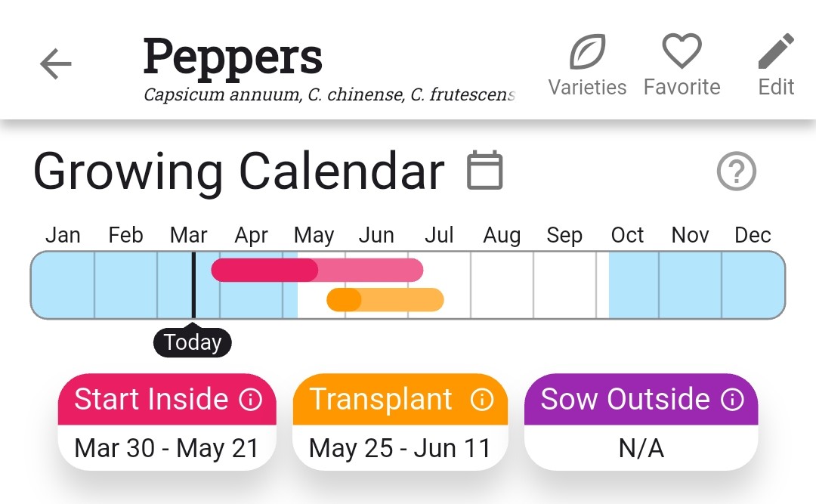
Task: Click the question mark help icon
Action: tap(736, 172)
